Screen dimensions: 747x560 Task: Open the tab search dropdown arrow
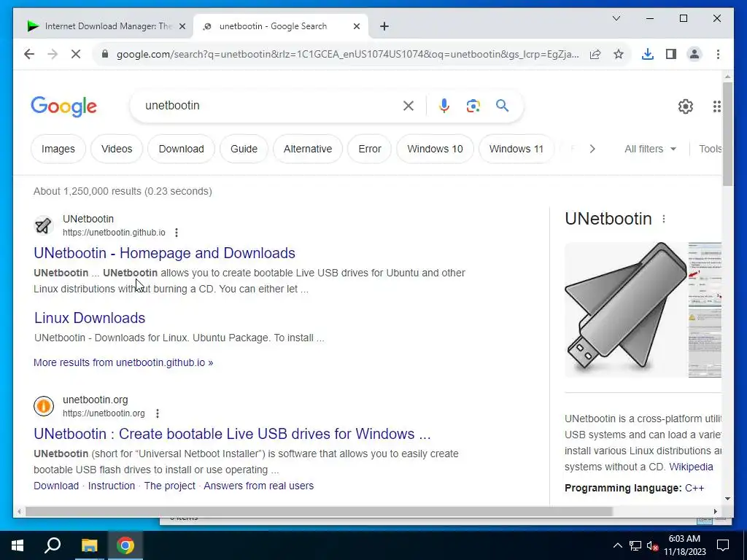(x=616, y=18)
